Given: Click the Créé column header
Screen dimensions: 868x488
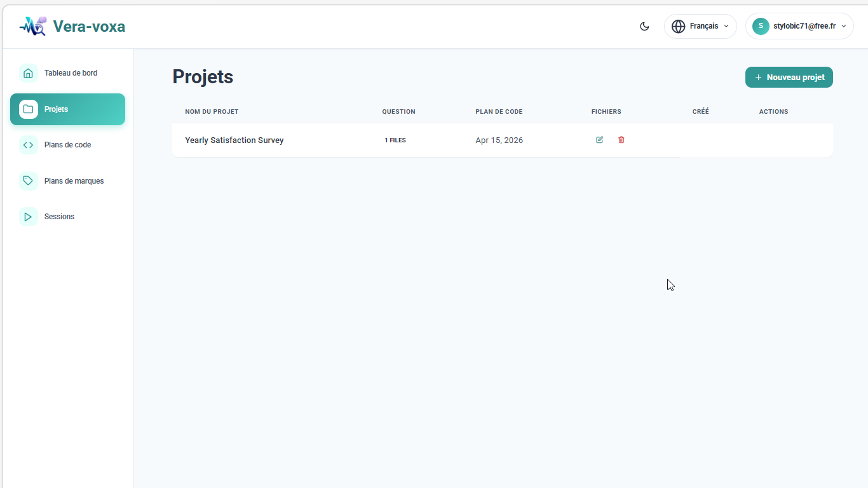Looking at the screenshot, I should (701, 112).
